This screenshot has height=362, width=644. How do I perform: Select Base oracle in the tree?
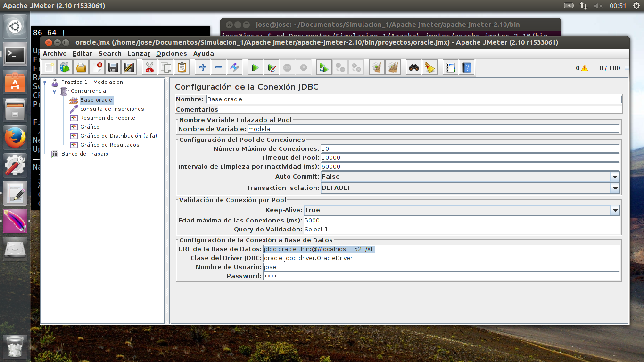pyautogui.click(x=96, y=100)
